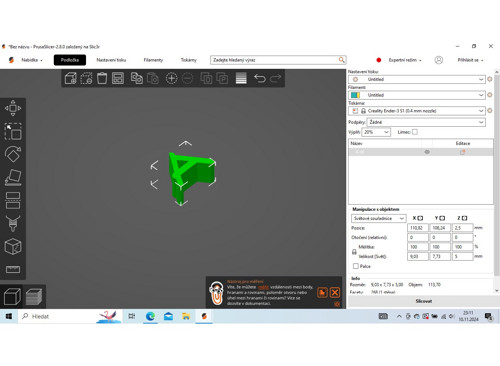Viewport: 500px width, 366px height.
Task: Switch to 3D editor view cube
Action: 12,297
